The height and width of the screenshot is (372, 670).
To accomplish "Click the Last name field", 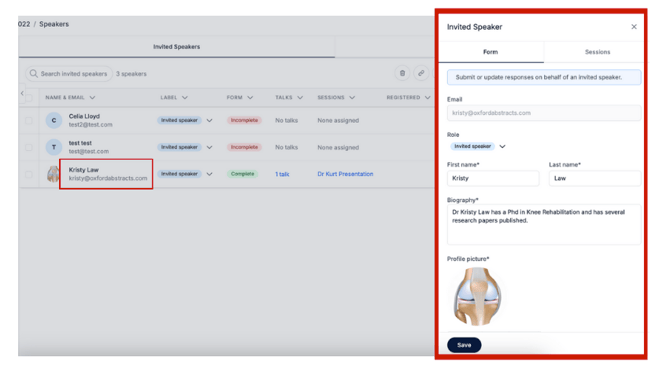I will click(x=595, y=178).
